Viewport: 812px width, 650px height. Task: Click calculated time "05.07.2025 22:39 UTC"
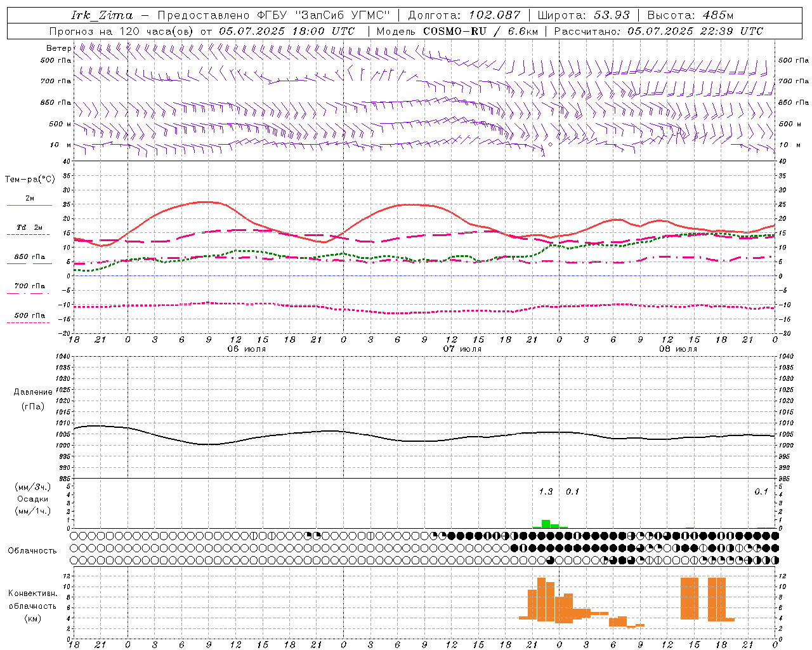coord(695,31)
